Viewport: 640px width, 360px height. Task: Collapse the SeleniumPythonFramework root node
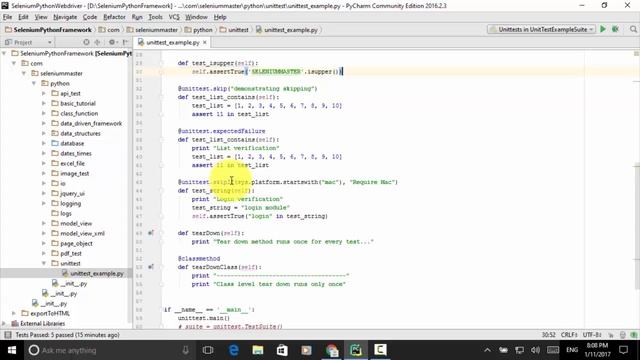tap(4, 53)
